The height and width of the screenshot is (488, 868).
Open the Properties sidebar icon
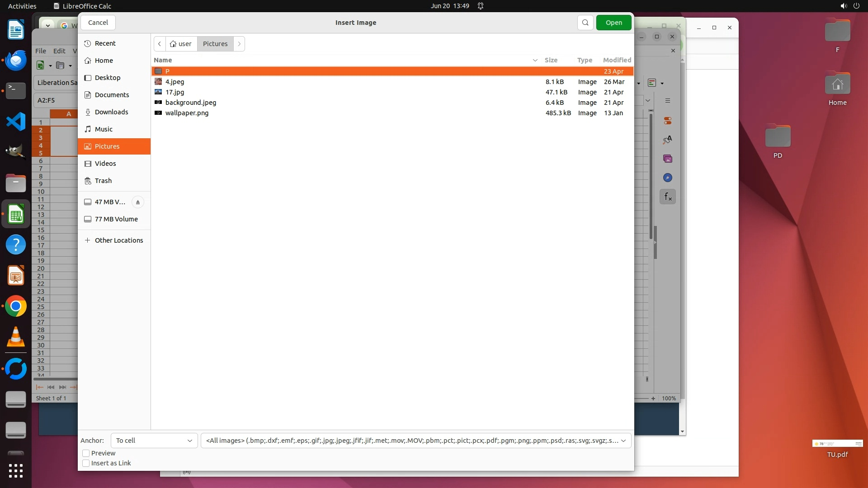point(668,121)
